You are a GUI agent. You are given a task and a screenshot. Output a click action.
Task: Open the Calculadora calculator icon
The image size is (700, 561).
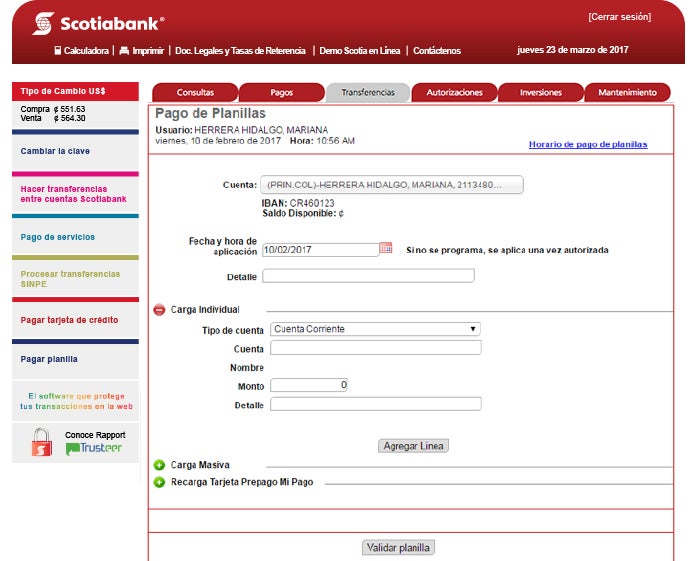(x=58, y=50)
